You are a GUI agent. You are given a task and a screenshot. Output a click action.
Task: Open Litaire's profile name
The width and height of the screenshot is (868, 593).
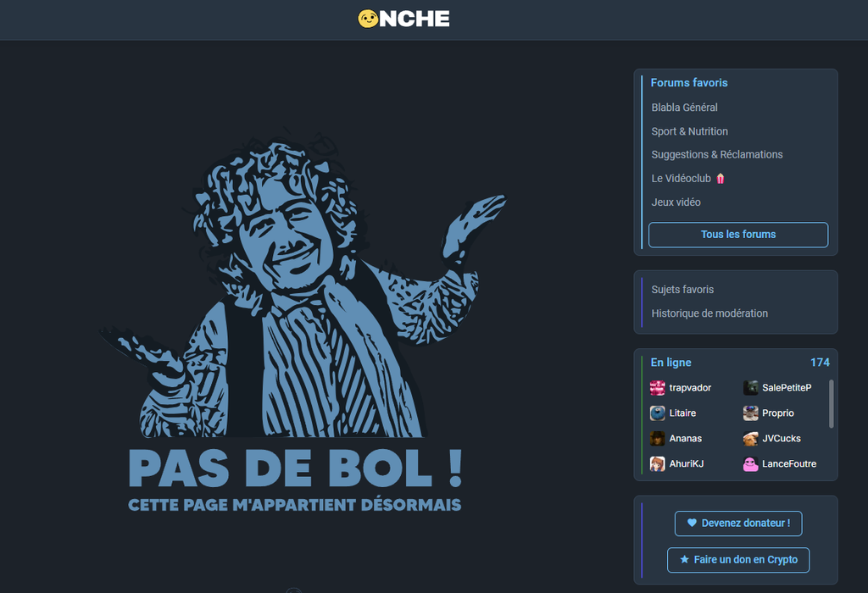coord(682,413)
